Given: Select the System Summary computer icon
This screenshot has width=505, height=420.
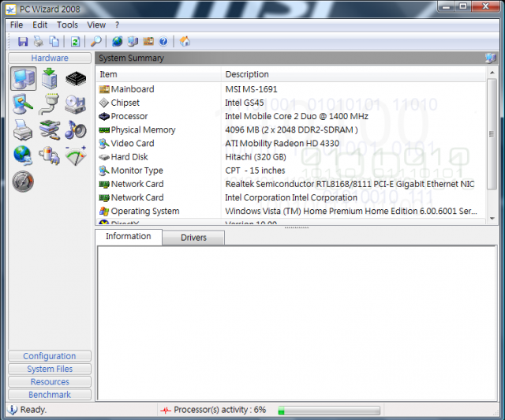Looking at the screenshot, I should pos(23,79).
